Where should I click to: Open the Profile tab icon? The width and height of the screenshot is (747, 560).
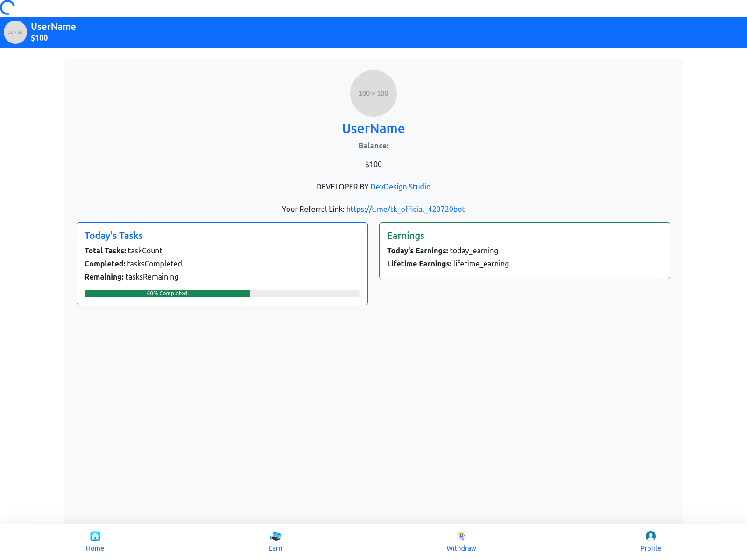pyautogui.click(x=651, y=536)
